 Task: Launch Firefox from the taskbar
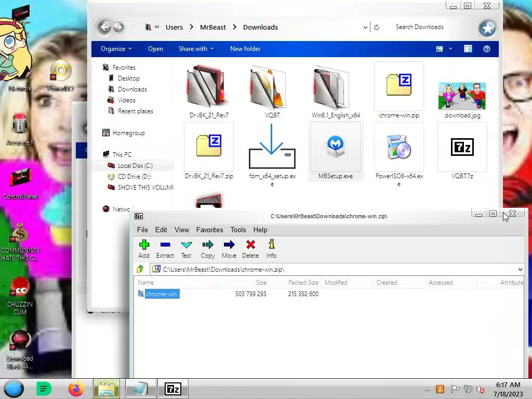pyautogui.click(x=76, y=389)
